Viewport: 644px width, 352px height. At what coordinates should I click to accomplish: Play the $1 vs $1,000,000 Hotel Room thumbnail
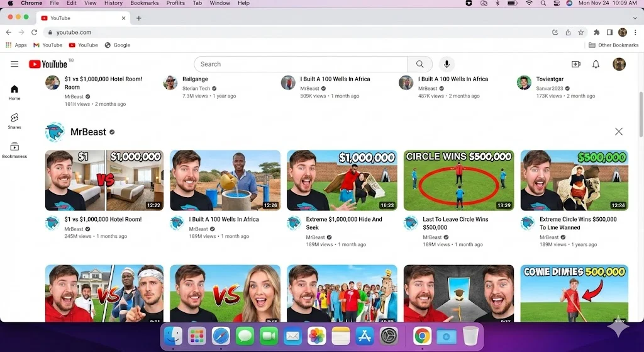pos(104,180)
